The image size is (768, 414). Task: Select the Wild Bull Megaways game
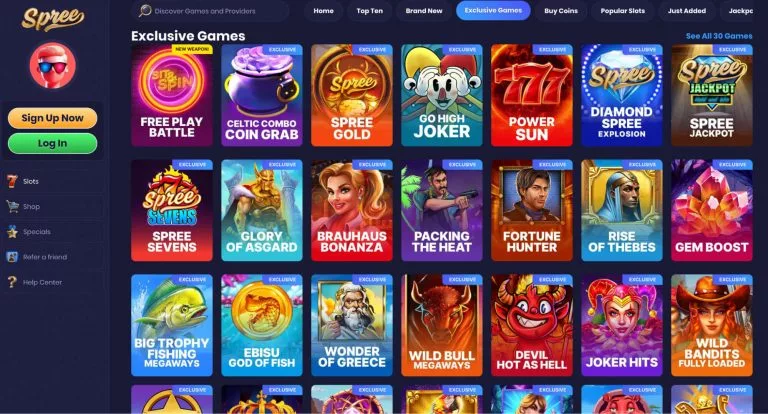[442, 325]
